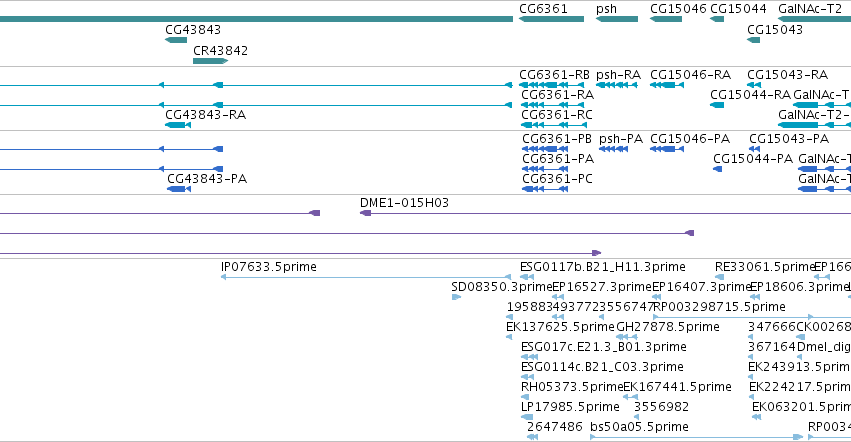Viewport: 851px width, 442px height.
Task: Select protein CG6361-PA
Action: [558, 159]
